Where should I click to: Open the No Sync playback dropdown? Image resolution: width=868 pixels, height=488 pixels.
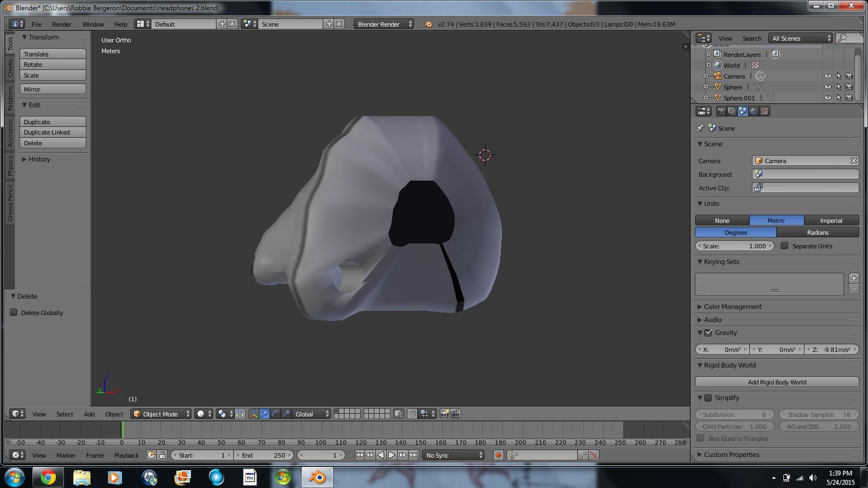click(x=453, y=455)
